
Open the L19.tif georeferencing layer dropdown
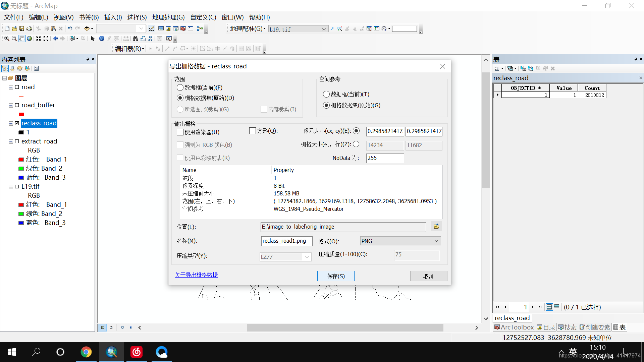324,29
